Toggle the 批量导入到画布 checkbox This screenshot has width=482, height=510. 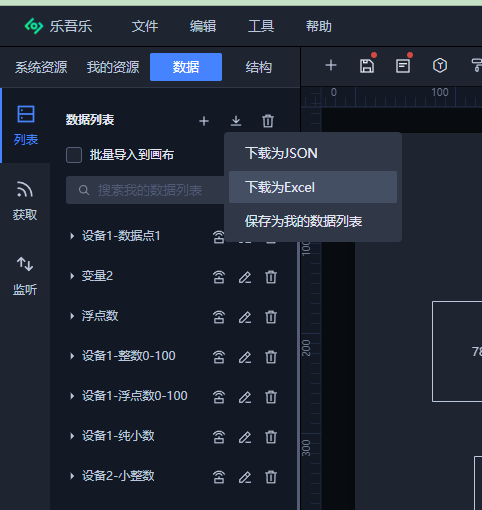click(x=74, y=155)
